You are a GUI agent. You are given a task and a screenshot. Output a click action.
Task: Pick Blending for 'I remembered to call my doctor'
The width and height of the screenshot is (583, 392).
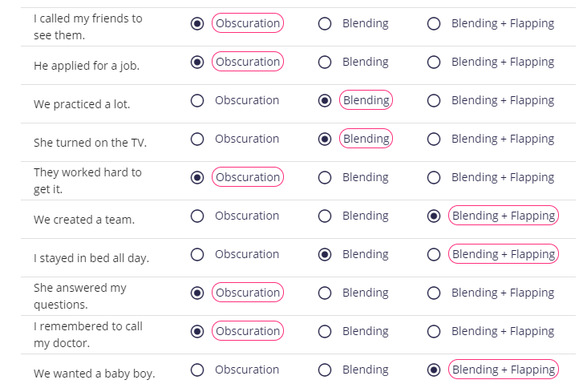(325, 331)
